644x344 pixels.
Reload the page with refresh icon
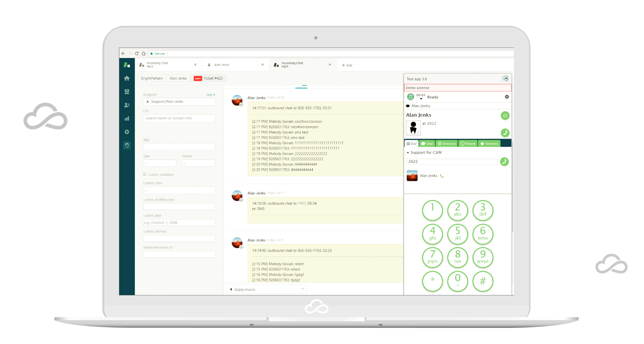coord(137,53)
